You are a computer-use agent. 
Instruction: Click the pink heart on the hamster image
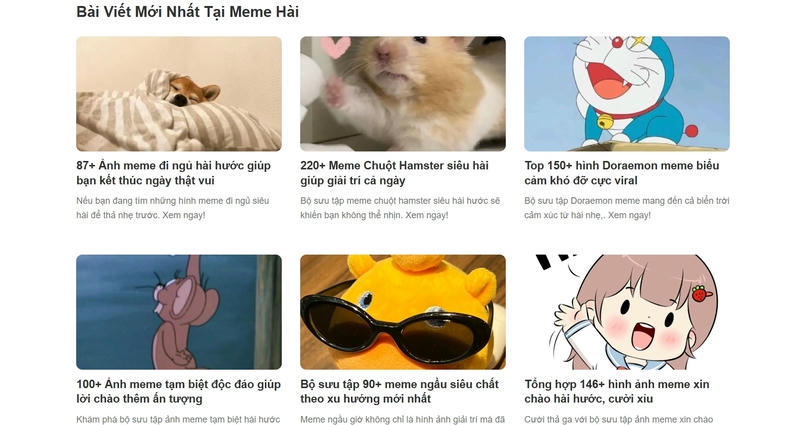click(x=335, y=47)
